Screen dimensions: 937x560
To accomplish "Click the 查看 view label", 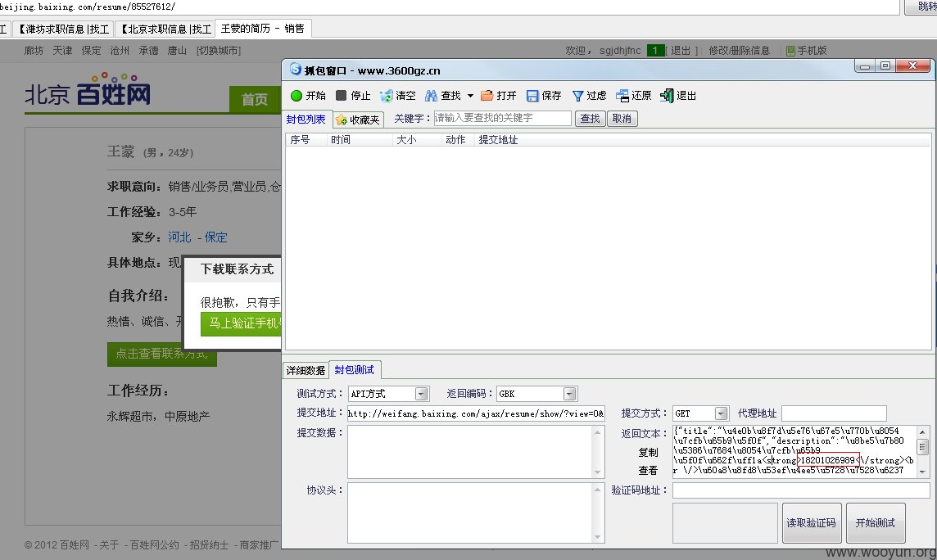I will [x=649, y=471].
